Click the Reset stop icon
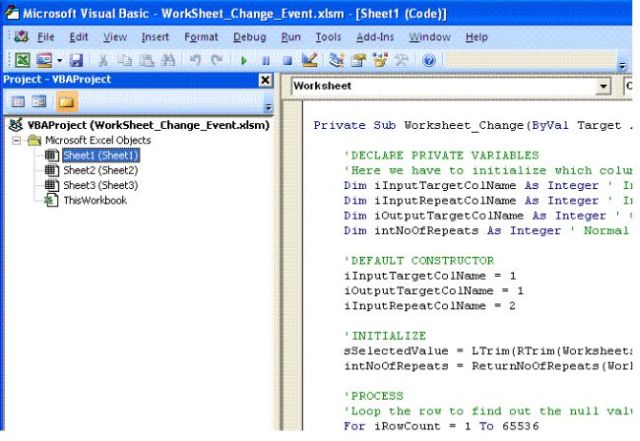 click(287, 61)
